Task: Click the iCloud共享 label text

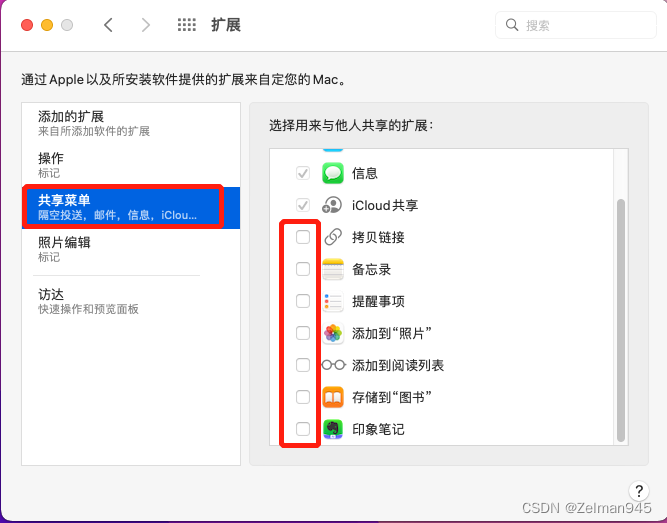Action: click(x=385, y=206)
